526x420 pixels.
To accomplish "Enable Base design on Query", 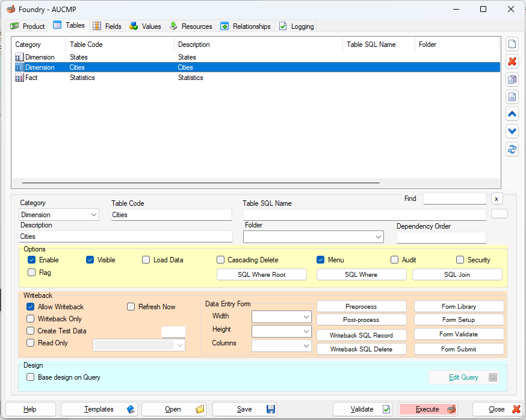I will coord(30,377).
